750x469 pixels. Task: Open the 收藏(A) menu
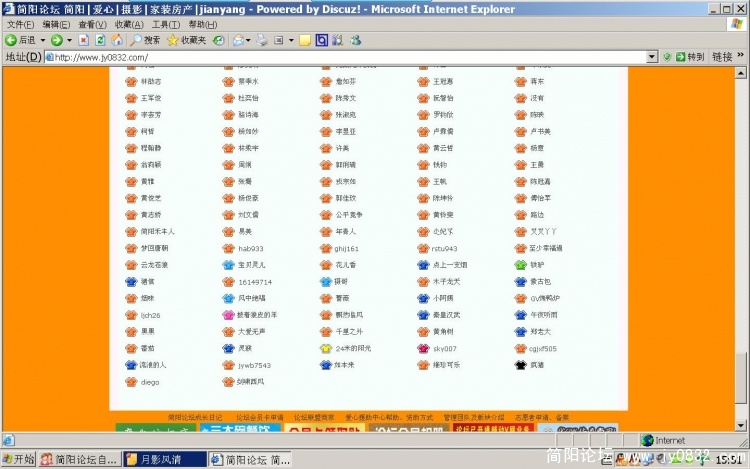click(129, 24)
